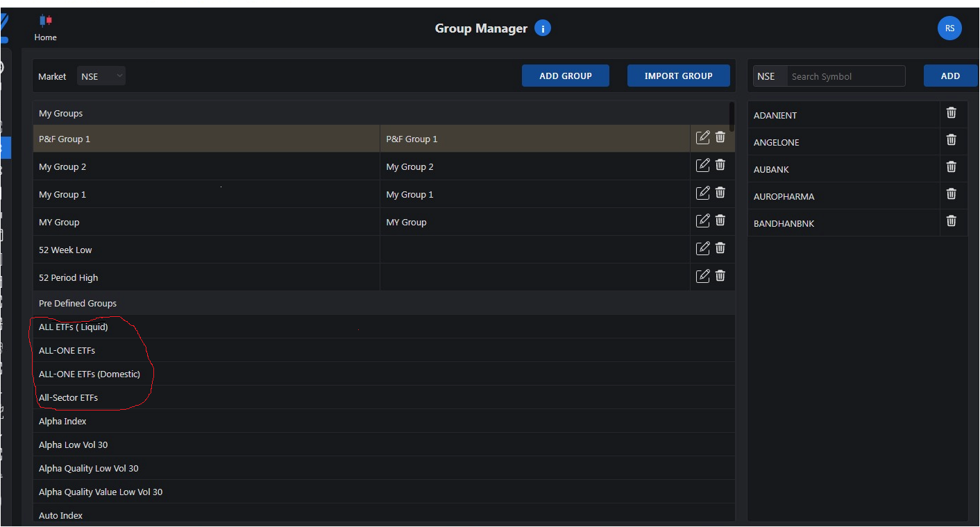Screen dimensions: 980x527
Task: Edit the P&F Group 1 entry
Action: [702, 137]
